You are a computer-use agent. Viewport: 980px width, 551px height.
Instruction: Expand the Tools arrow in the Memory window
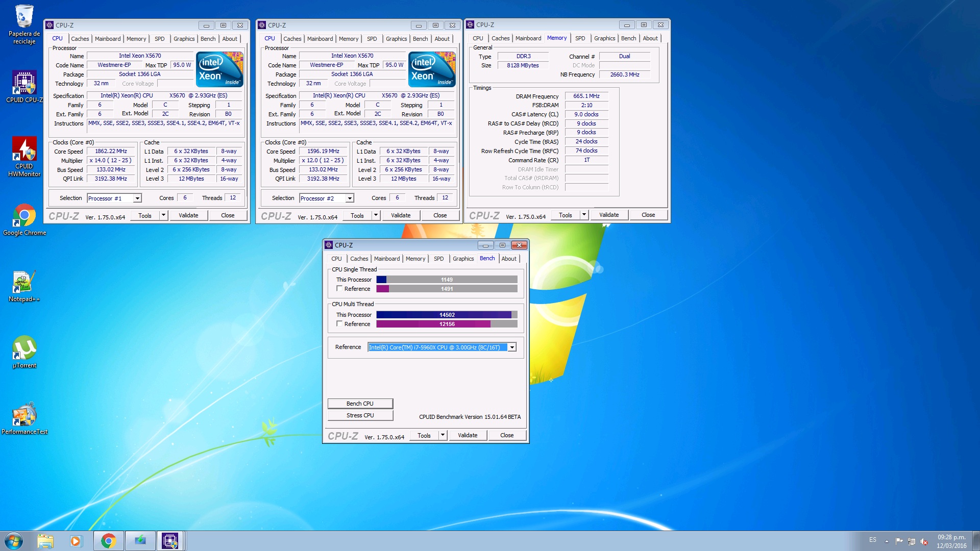(584, 215)
